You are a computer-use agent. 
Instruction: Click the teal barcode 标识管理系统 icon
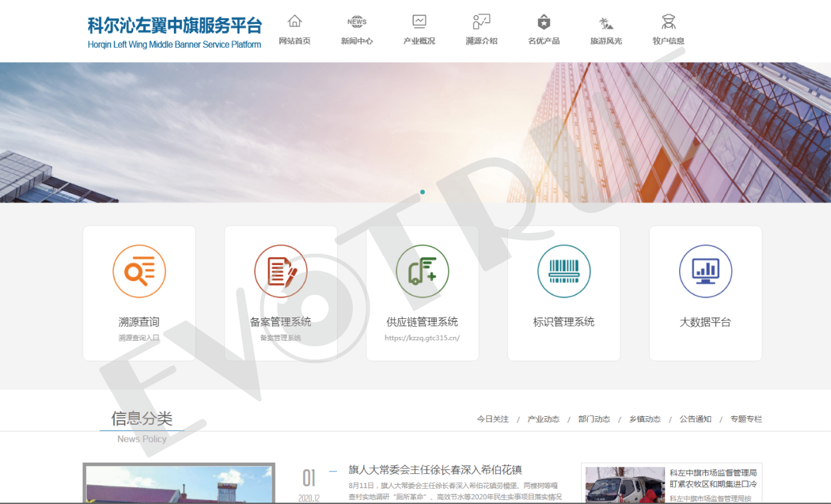(564, 271)
